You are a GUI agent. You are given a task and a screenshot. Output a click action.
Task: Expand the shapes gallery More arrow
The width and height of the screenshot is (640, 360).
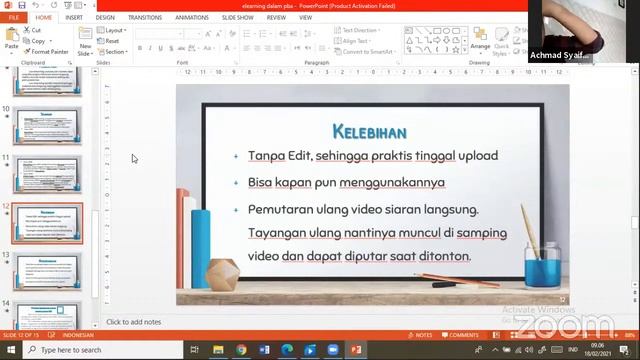[x=464, y=50]
